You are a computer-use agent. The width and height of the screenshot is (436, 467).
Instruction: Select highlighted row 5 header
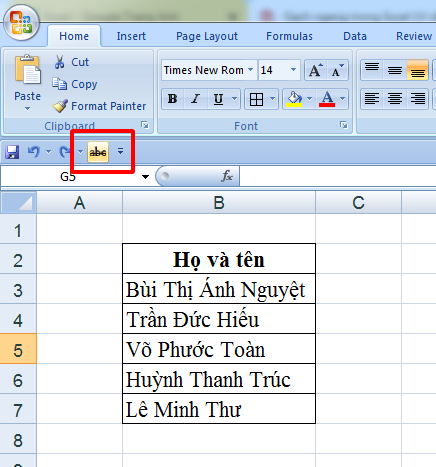pos(18,350)
